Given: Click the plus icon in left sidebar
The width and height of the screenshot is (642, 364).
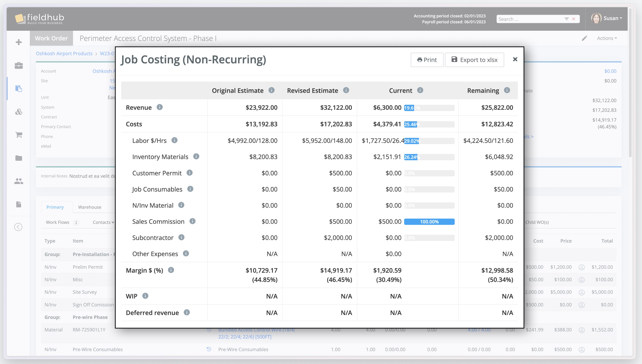Looking at the screenshot, I should point(19,42).
